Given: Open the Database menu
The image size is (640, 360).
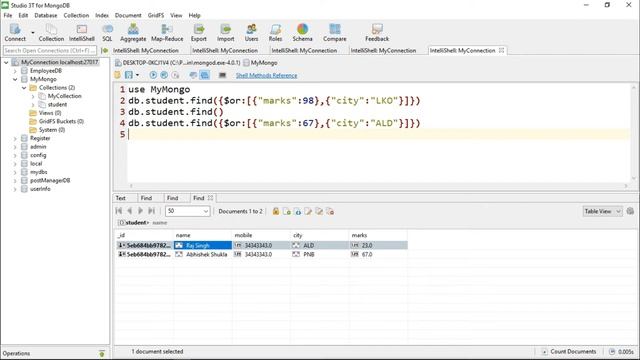Looking at the screenshot, I should click(x=46, y=15).
